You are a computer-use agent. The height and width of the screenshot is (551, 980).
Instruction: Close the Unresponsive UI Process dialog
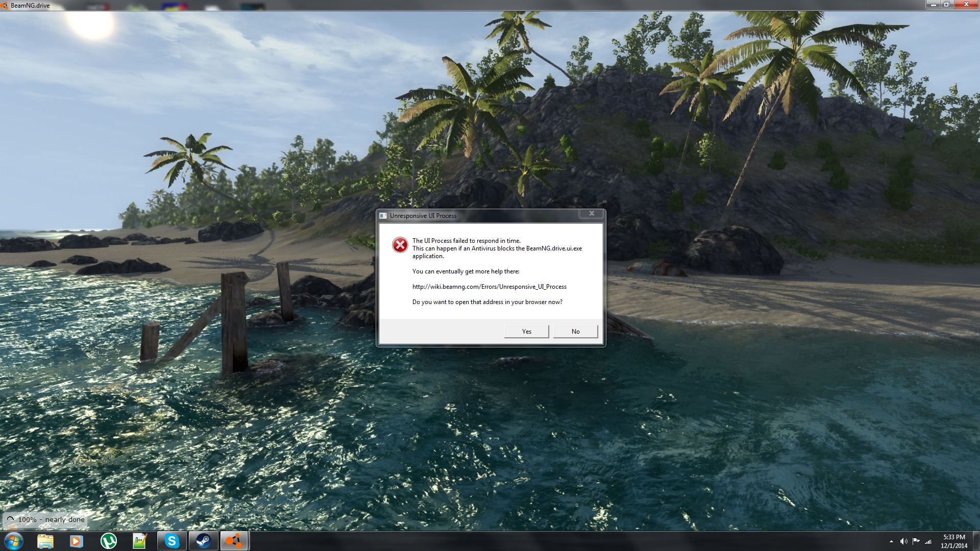pos(592,214)
